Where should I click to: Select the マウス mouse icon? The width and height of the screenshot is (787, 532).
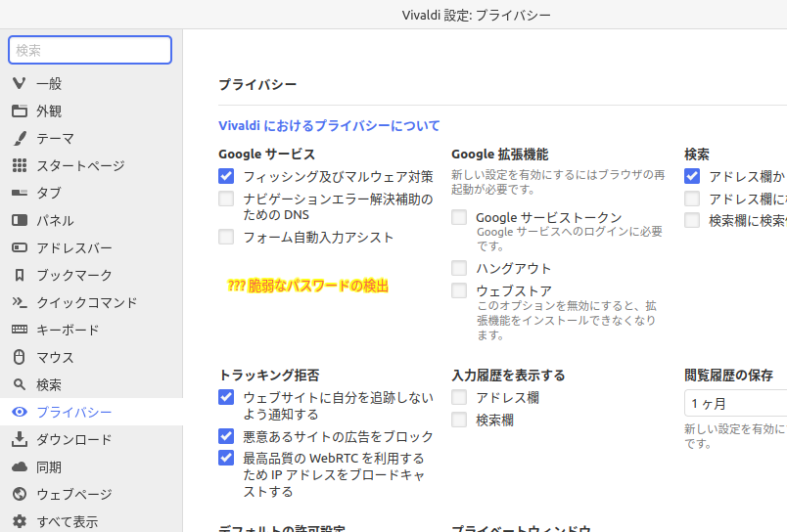pos(19,357)
